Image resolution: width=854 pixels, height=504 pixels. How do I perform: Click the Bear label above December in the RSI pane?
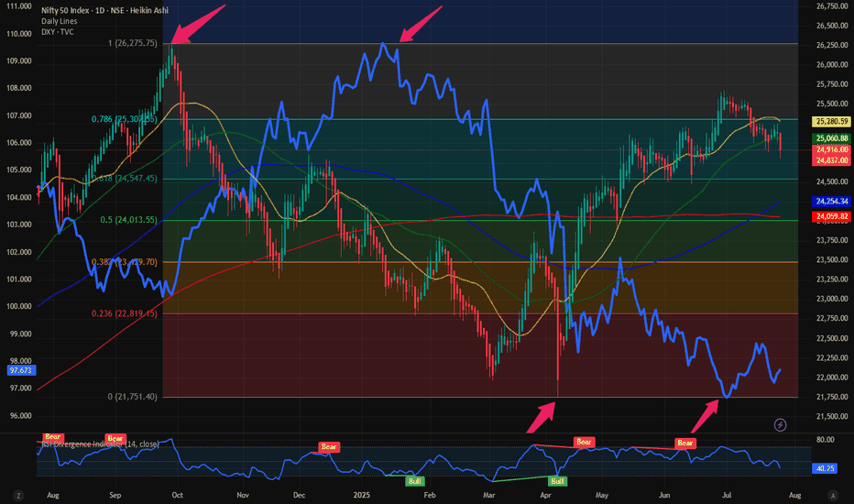tap(328, 447)
